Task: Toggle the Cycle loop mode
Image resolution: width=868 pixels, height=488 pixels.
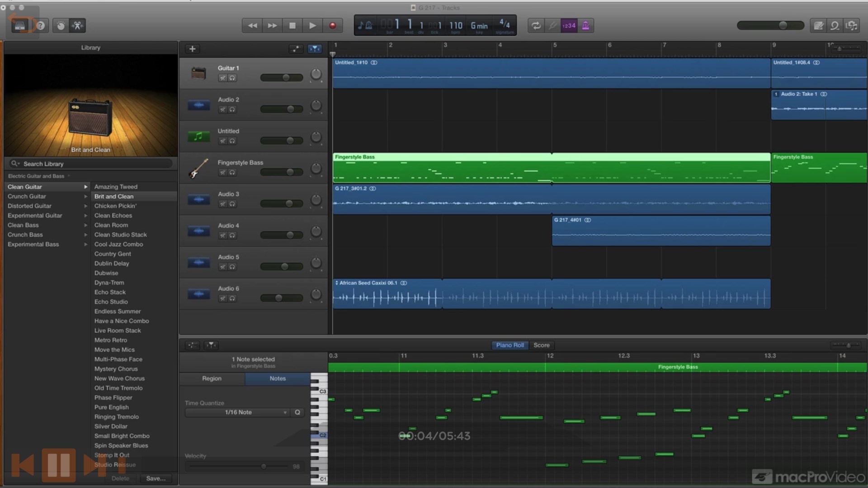Action: (536, 26)
